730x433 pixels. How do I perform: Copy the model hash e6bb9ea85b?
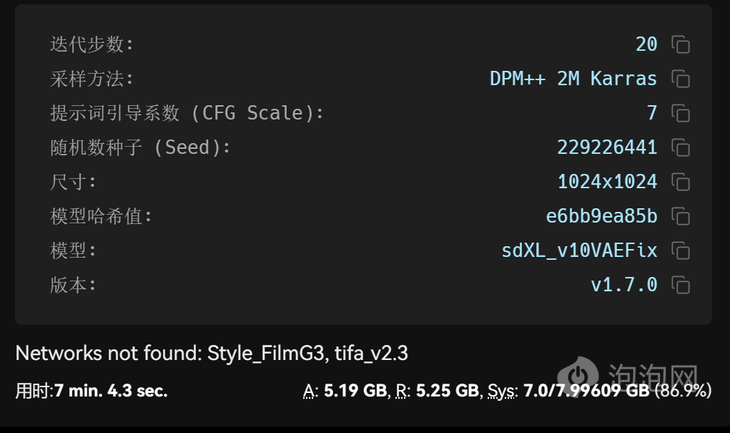tap(681, 216)
